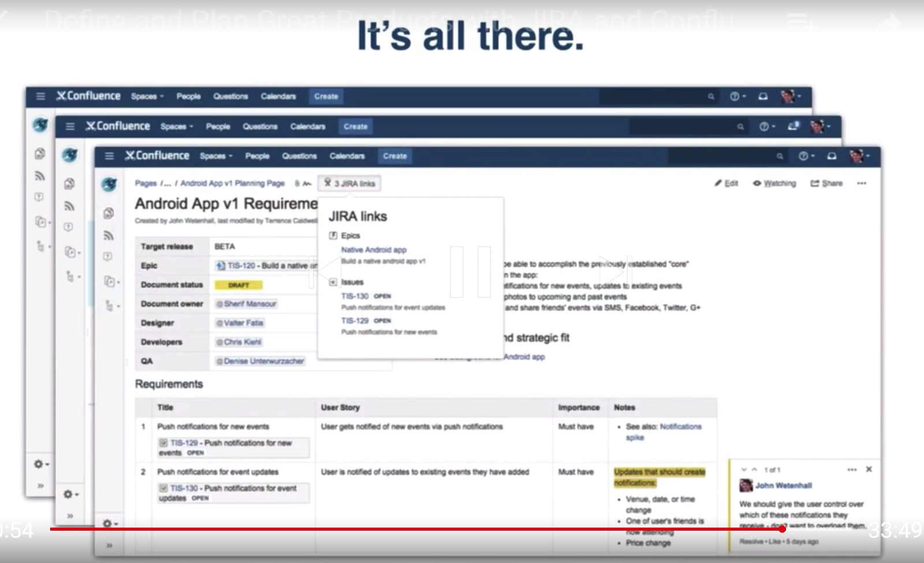Click Resolve on the inline comment
924x563 pixels.
(752, 542)
